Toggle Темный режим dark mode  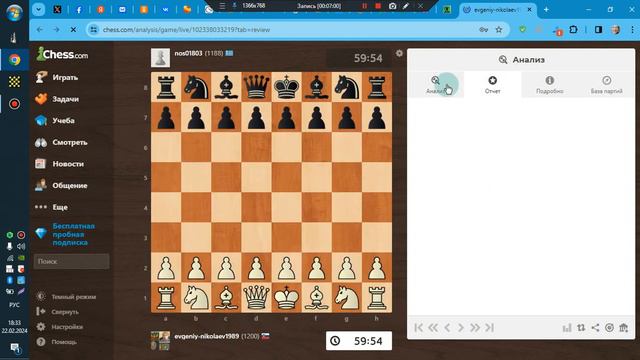coord(73,297)
